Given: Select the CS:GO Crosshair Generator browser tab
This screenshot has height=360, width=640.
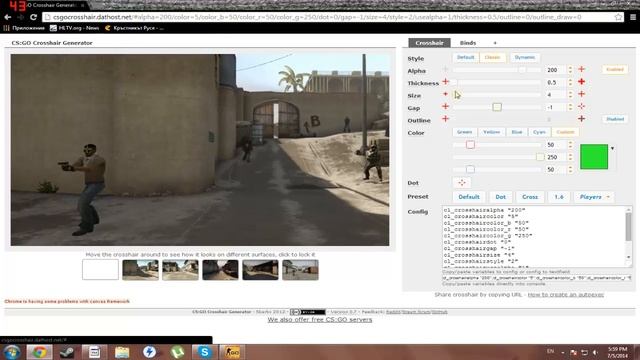Looking at the screenshot, I should tap(49, 5).
